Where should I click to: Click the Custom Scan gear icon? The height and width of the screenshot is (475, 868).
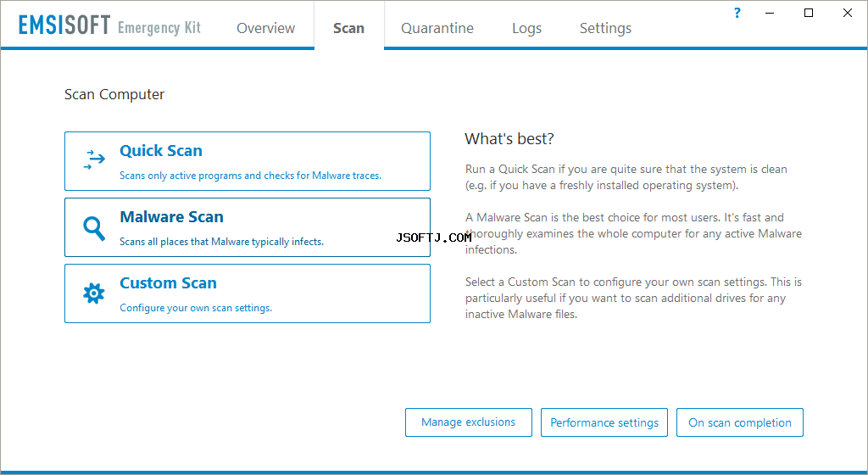[93, 293]
